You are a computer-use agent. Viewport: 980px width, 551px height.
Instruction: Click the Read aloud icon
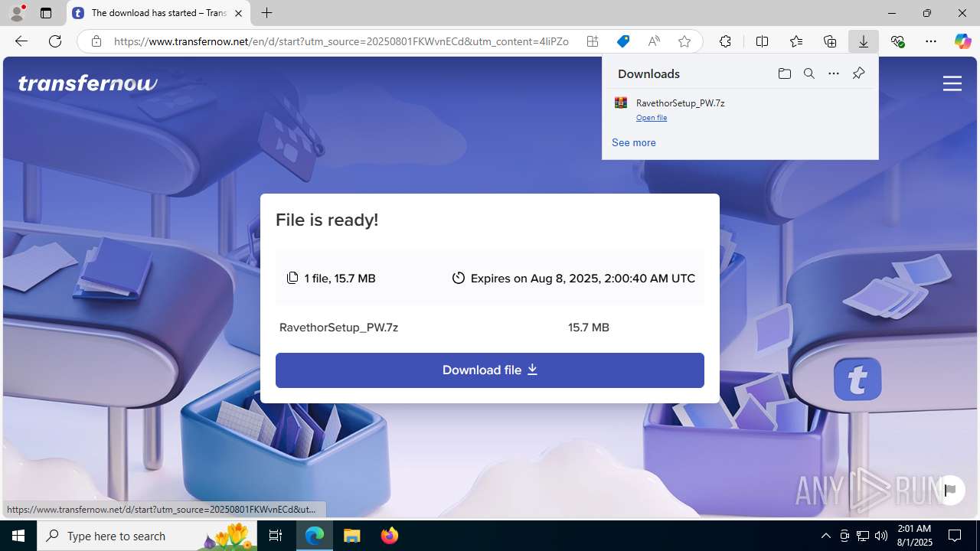pos(654,41)
